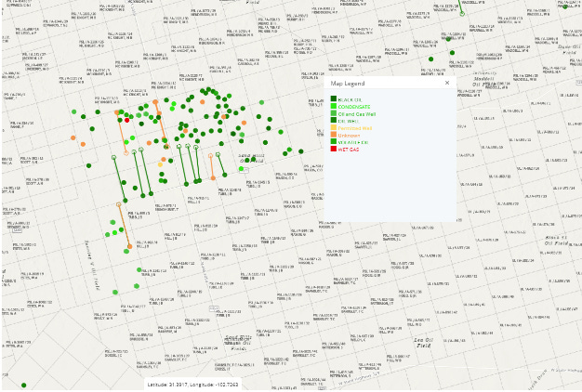Close the Map Legend panel
Screen dimensions: 582x392
[447, 83]
